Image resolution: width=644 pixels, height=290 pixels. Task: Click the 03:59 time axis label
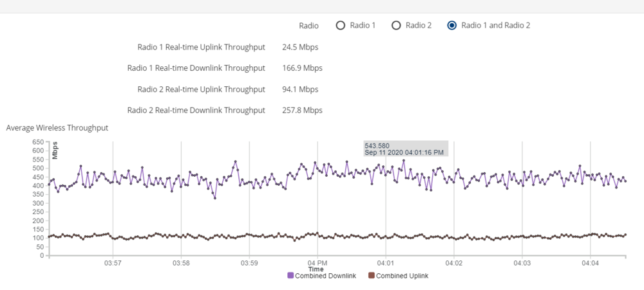[x=249, y=264]
